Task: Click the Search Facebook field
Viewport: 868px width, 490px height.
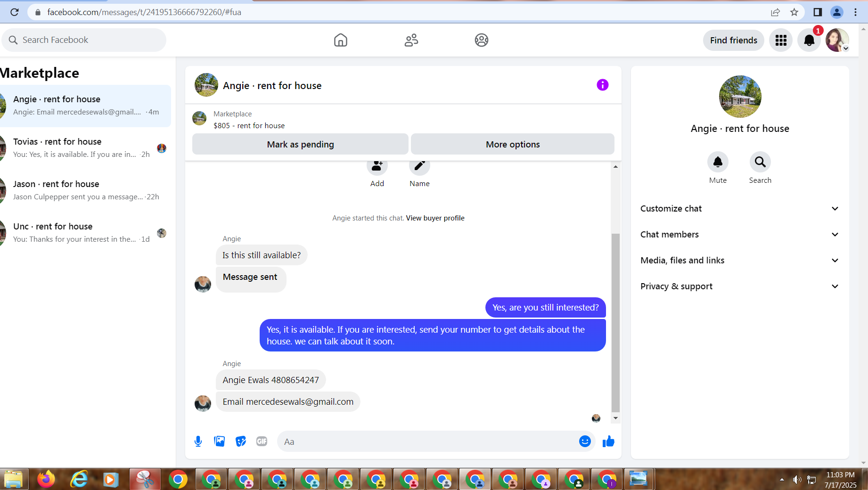Action: (x=84, y=40)
